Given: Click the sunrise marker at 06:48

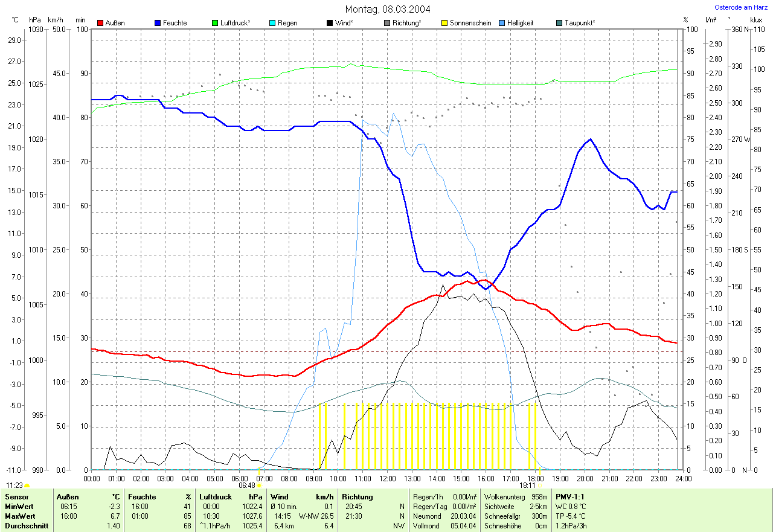Looking at the screenshot, I should (x=259, y=485).
